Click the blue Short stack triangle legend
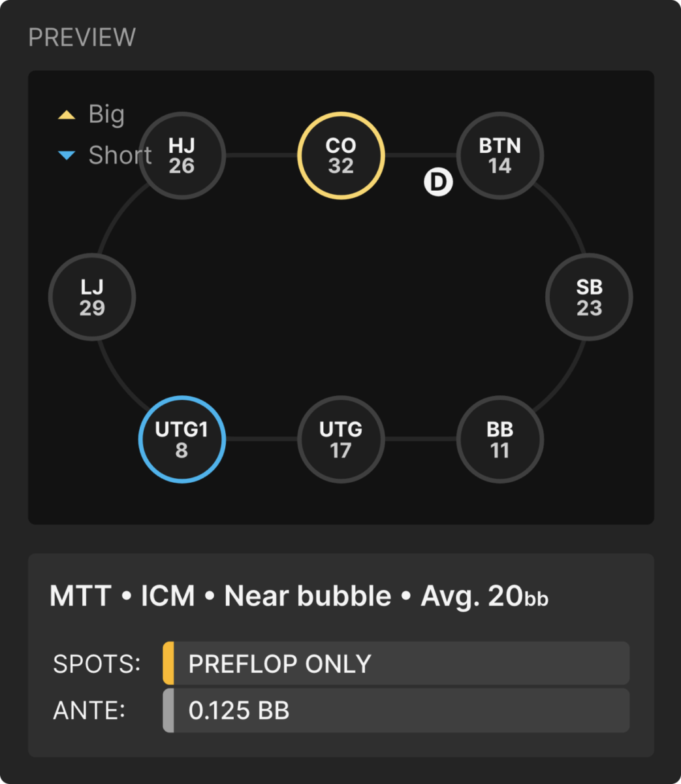Viewport: 681px width, 784px height. 67,155
